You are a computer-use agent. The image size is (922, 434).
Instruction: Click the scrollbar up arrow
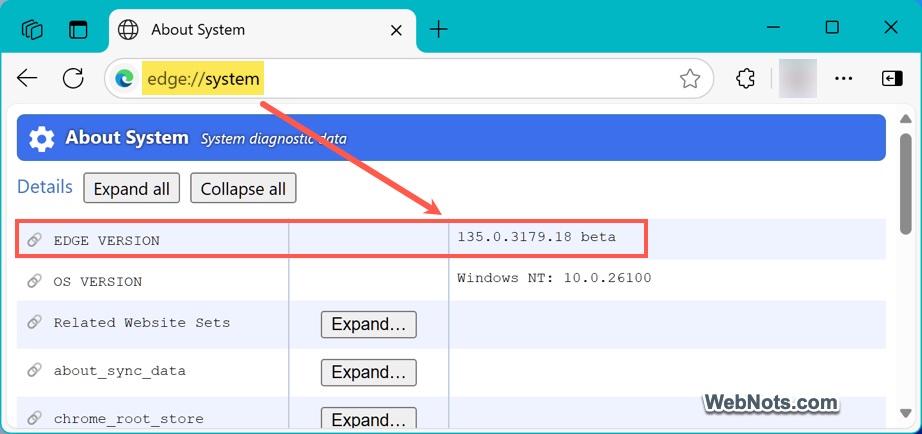pos(906,119)
